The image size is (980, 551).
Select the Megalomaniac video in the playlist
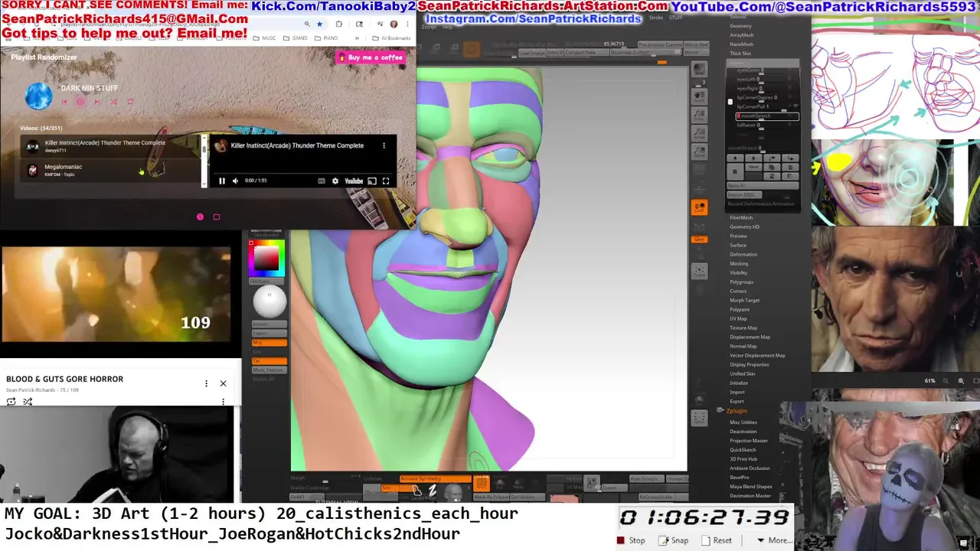[111, 170]
